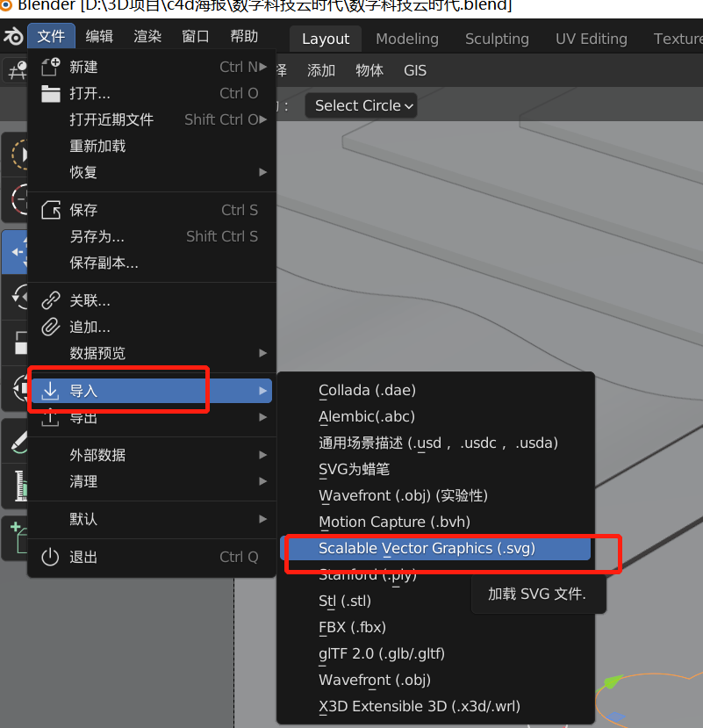The width and height of the screenshot is (703, 728).
Task: Click the paperclip icon beside 追加
Action: coord(50,327)
